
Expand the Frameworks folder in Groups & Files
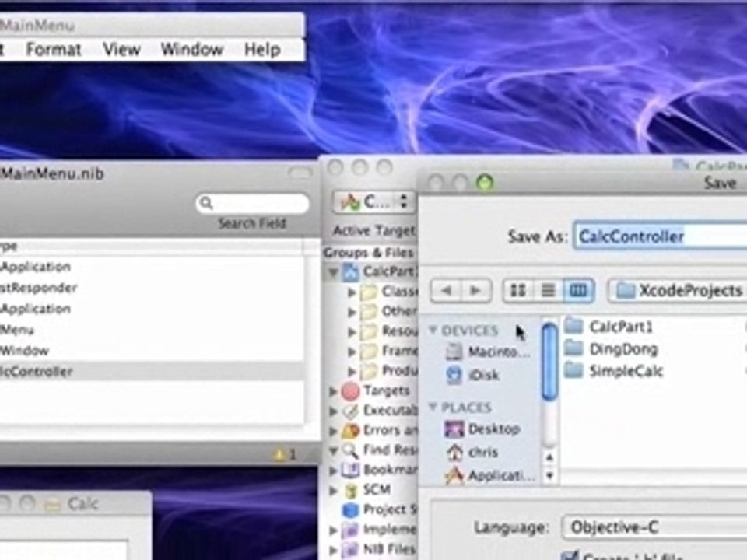point(352,352)
